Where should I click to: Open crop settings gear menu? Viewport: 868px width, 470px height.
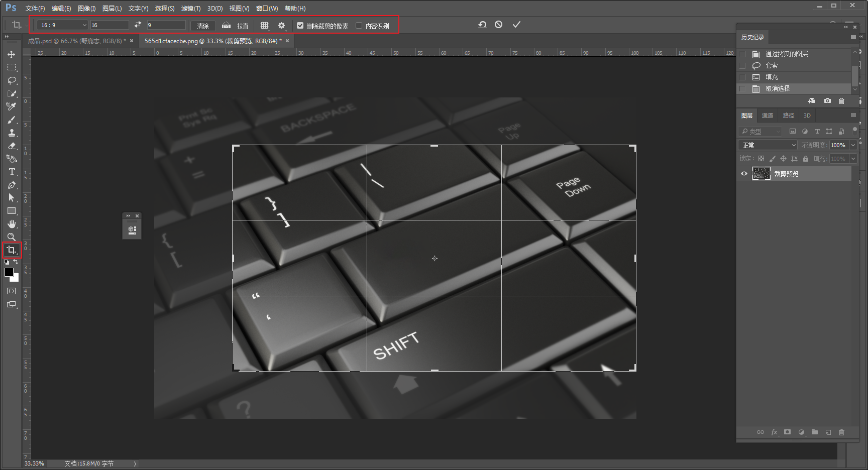click(282, 25)
